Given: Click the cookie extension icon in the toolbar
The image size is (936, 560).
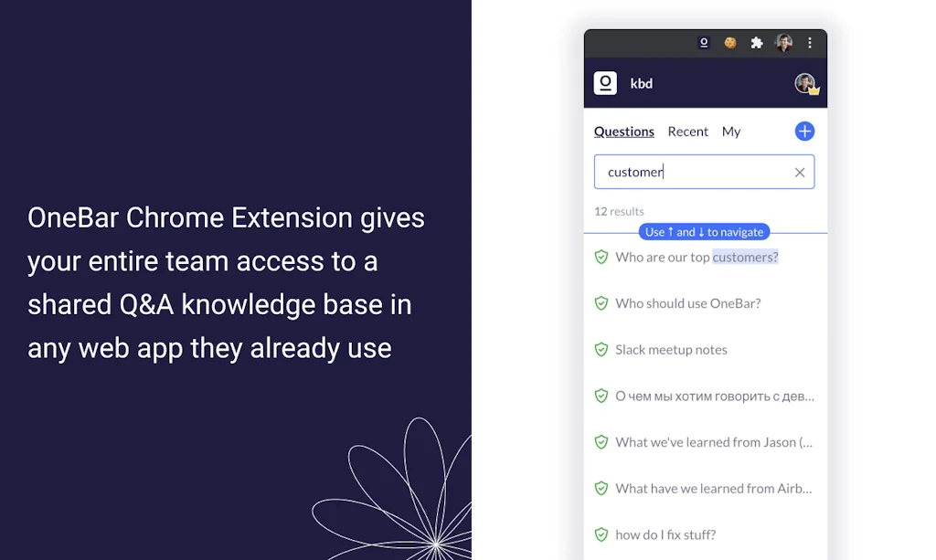Looking at the screenshot, I should pyautogui.click(x=730, y=43).
